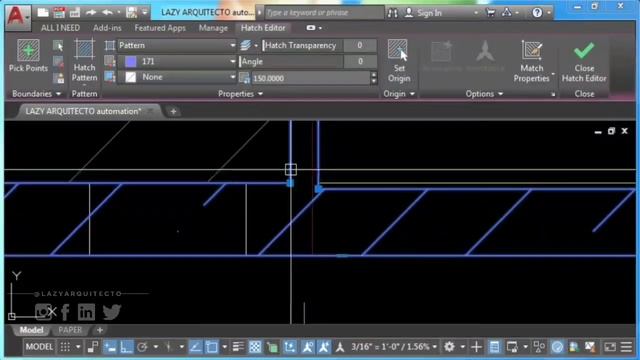Toggle object snap in status bar
This screenshot has height=360, width=640.
212,347
